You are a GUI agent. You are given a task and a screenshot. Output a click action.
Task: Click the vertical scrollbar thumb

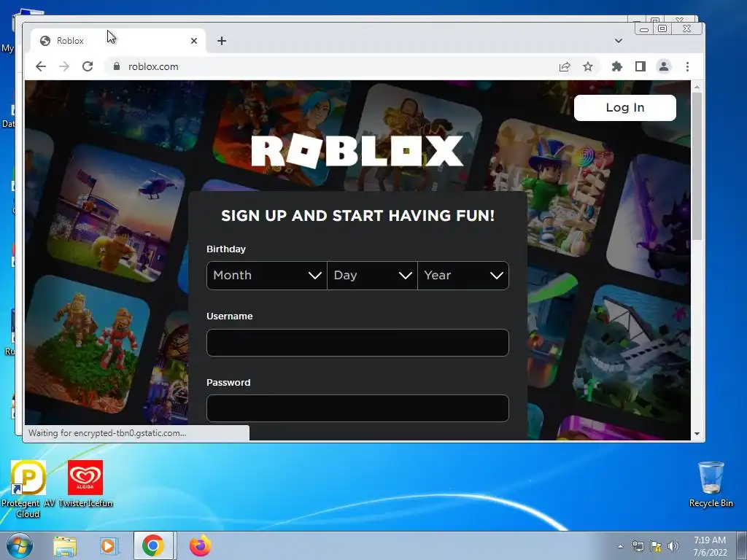point(697,166)
